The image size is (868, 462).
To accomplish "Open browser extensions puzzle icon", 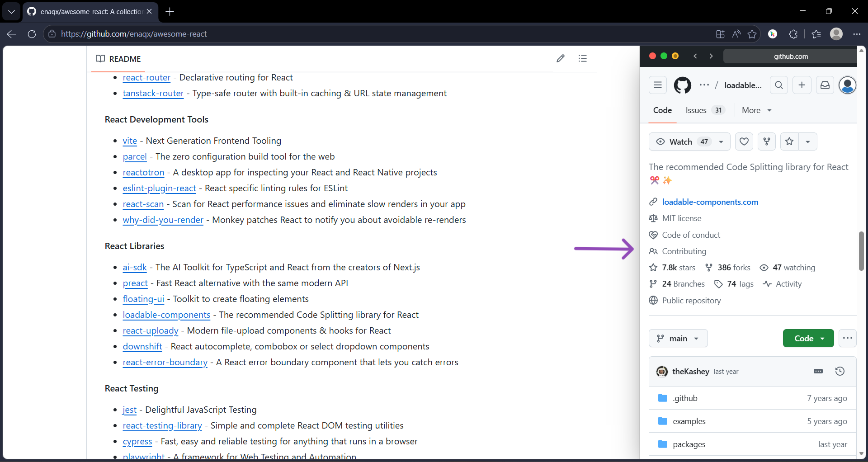I will click(x=793, y=34).
